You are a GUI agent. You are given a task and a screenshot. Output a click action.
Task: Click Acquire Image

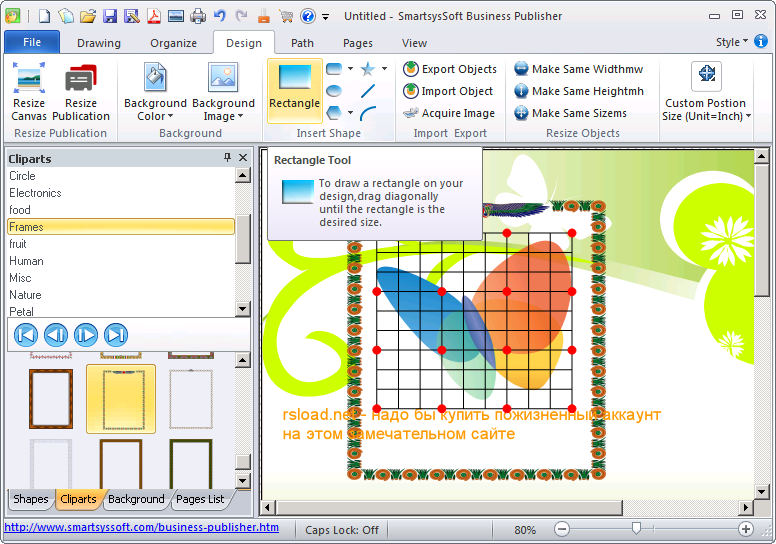pyautogui.click(x=449, y=113)
